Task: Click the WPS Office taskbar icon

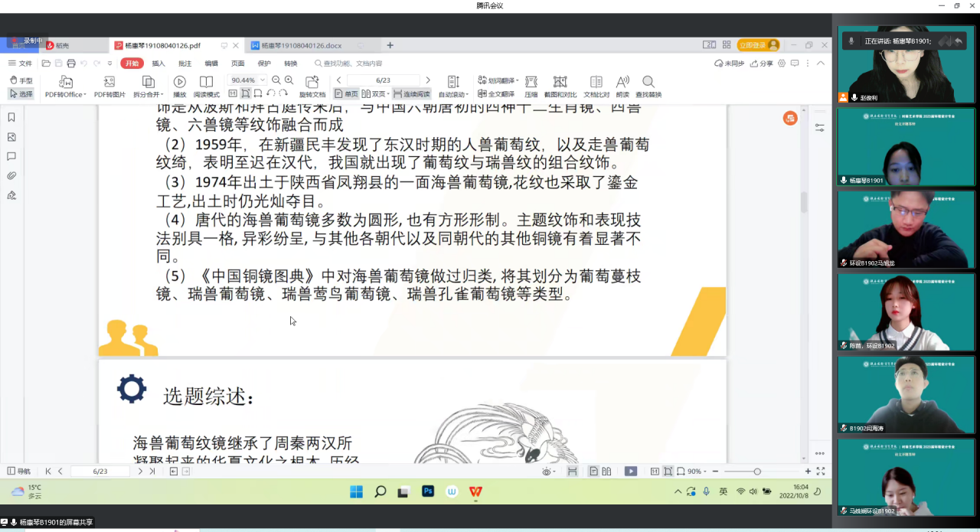Action: [475, 491]
